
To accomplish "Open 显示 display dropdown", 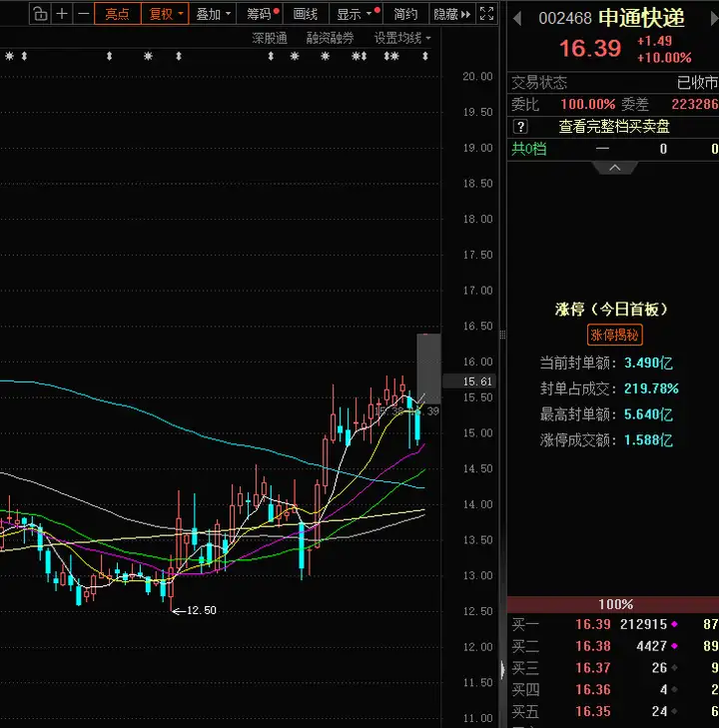I will (357, 14).
